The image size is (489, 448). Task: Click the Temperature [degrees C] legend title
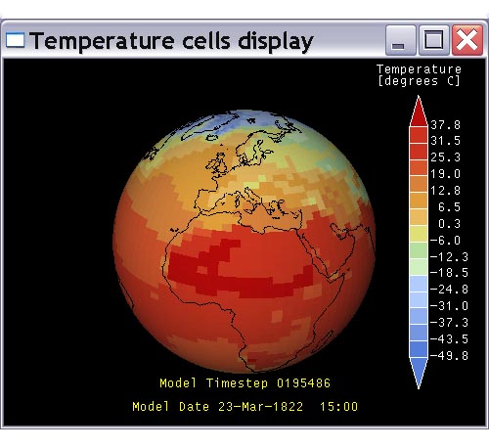(x=419, y=75)
